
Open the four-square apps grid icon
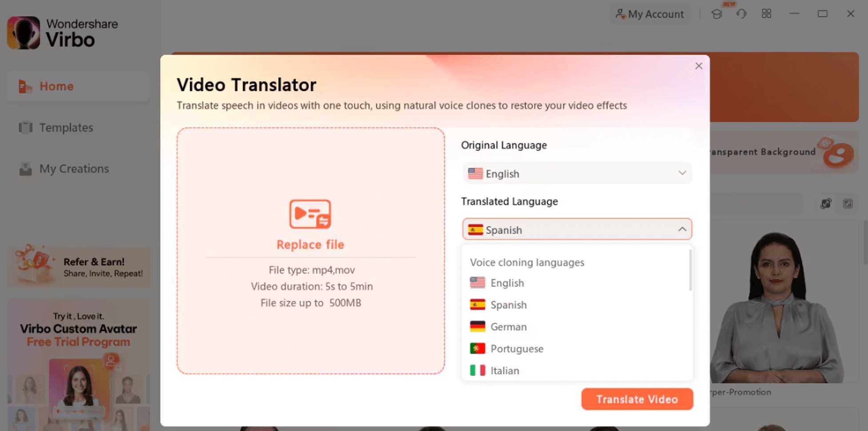point(766,14)
